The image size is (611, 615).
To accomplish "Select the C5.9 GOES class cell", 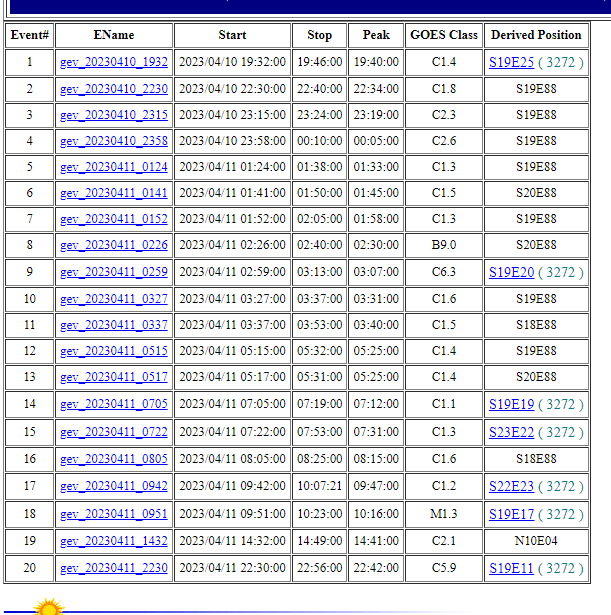I will point(444,568).
